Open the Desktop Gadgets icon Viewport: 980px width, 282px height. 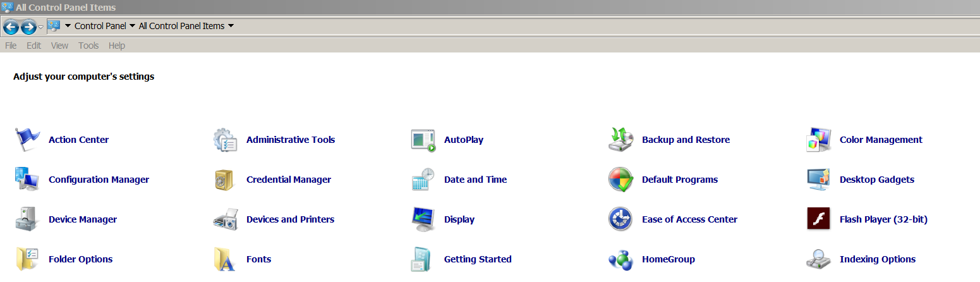818,180
